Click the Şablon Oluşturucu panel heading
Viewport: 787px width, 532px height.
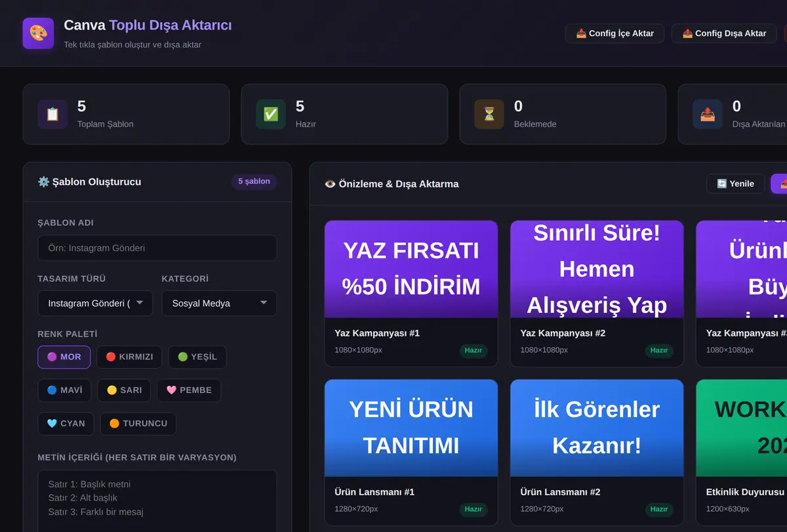[x=89, y=182]
